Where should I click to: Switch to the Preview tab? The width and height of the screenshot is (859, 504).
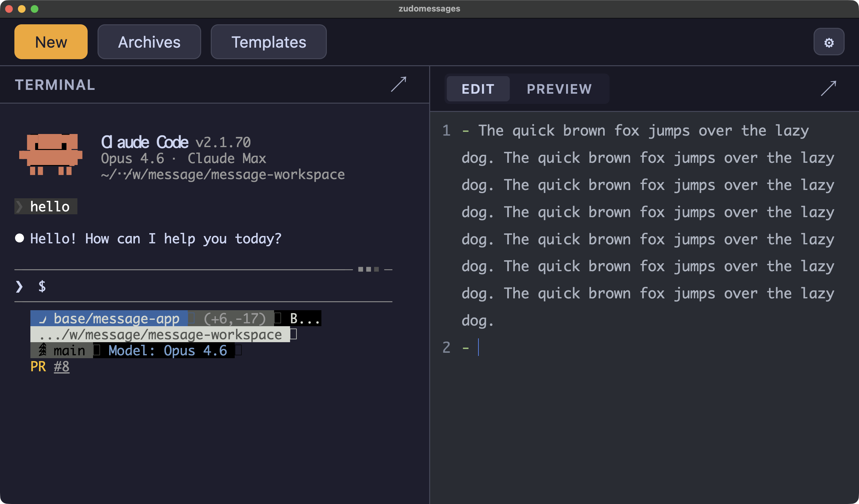coord(559,89)
